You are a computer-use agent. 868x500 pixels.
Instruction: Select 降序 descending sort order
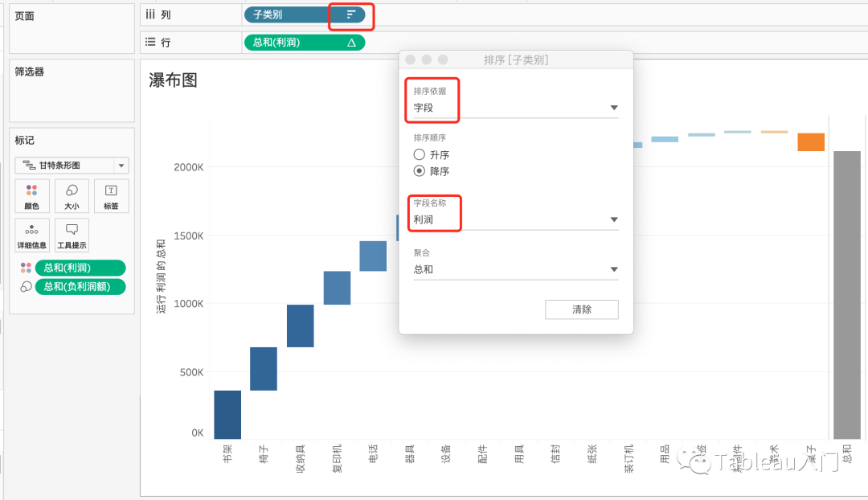coord(419,171)
